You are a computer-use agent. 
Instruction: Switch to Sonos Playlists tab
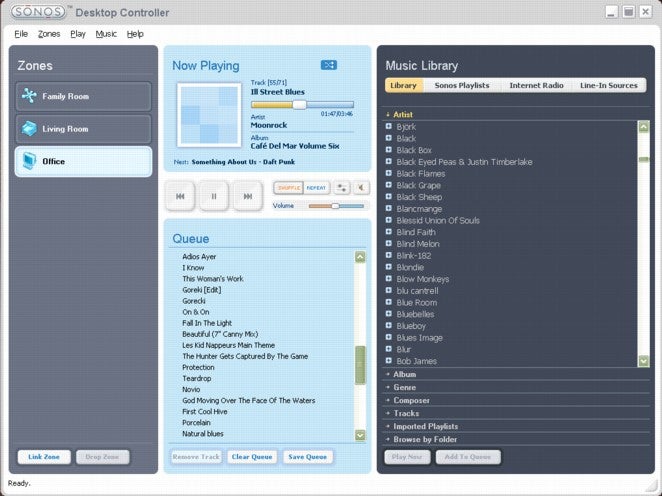tap(462, 85)
